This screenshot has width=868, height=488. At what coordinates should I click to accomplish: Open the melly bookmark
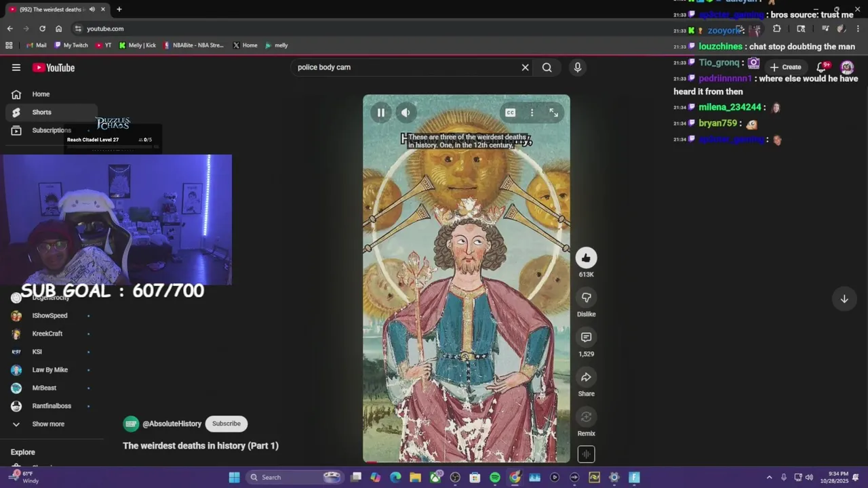277,45
